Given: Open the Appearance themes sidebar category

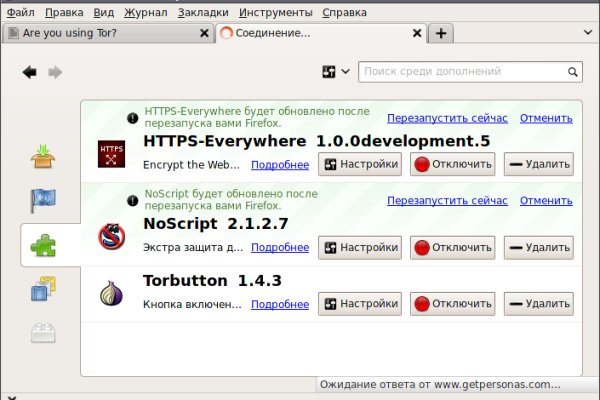Looking at the screenshot, I should [43, 290].
